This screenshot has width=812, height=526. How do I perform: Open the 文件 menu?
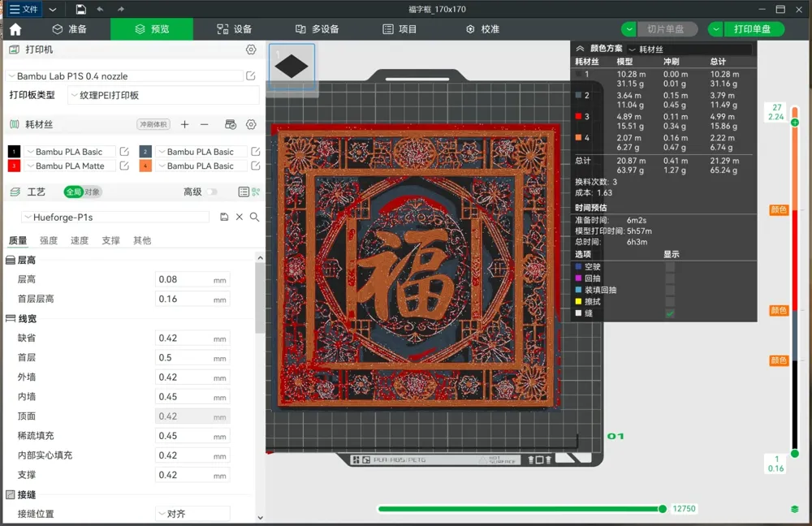pos(24,9)
